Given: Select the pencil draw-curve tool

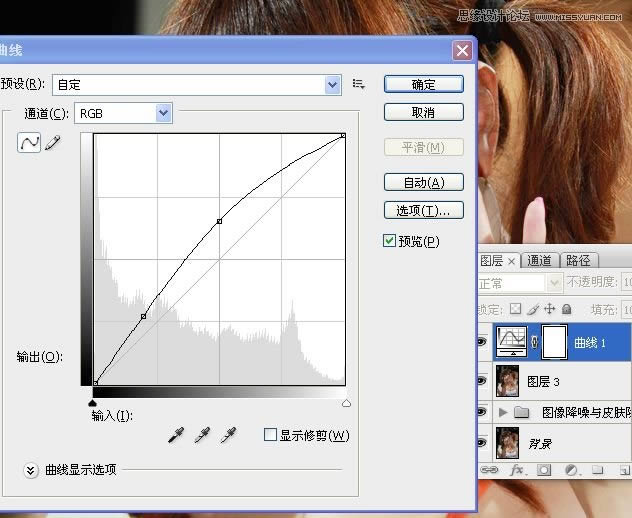Looking at the screenshot, I should (52, 143).
